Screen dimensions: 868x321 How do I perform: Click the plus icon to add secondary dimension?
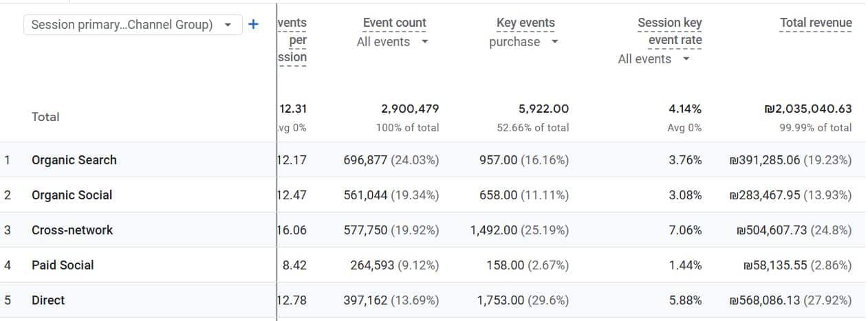click(x=253, y=25)
